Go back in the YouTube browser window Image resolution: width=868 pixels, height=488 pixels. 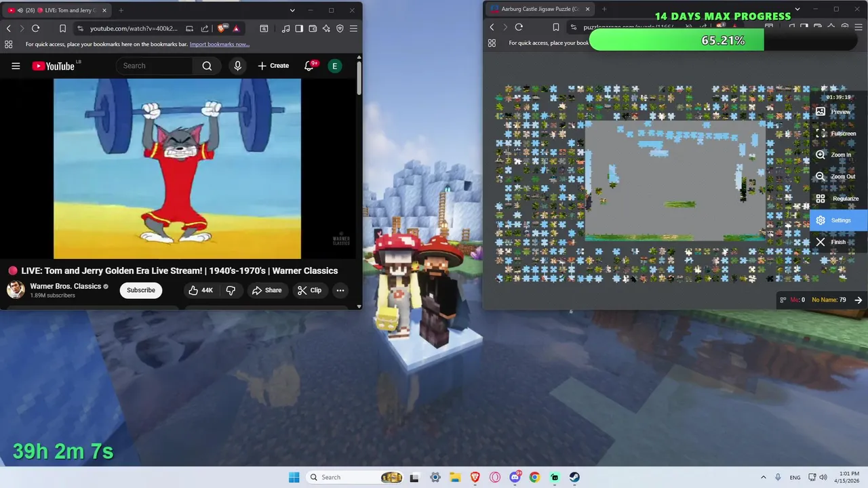click(8, 28)
